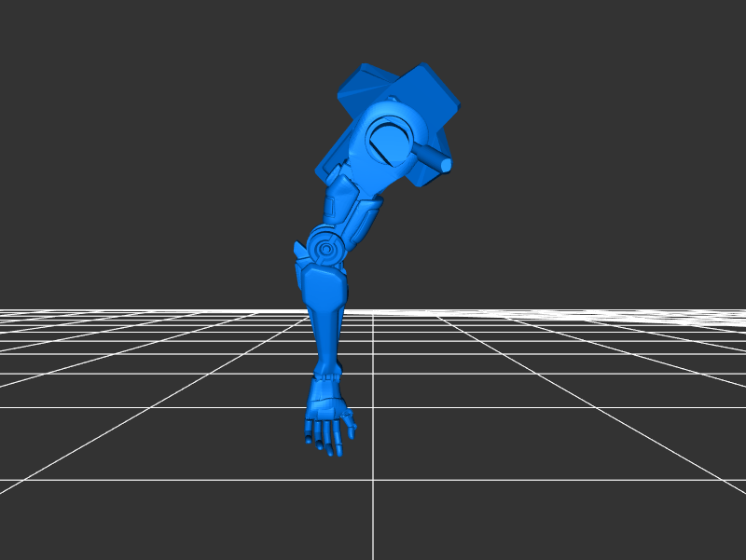Click empty dark background above the grid

140,140
